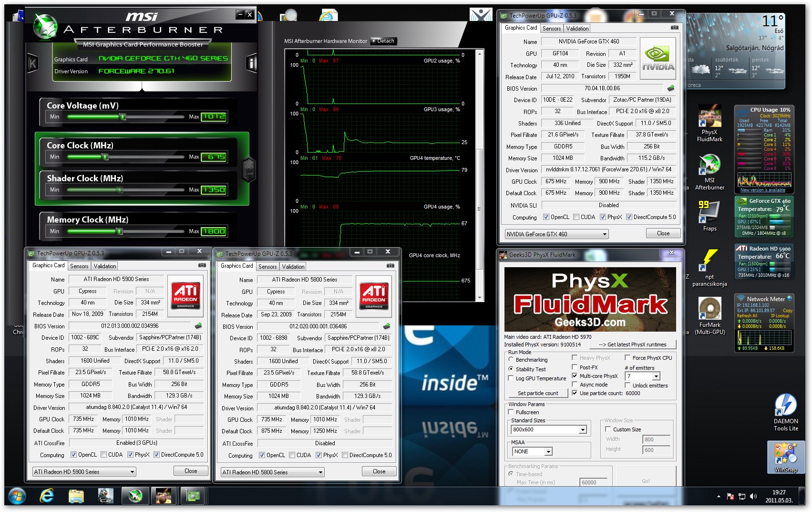Toggle OpenCL checkbox in GTX 460 GPU-Z
Viewport: 812px width, 512px height.
[x=546, y=217]
